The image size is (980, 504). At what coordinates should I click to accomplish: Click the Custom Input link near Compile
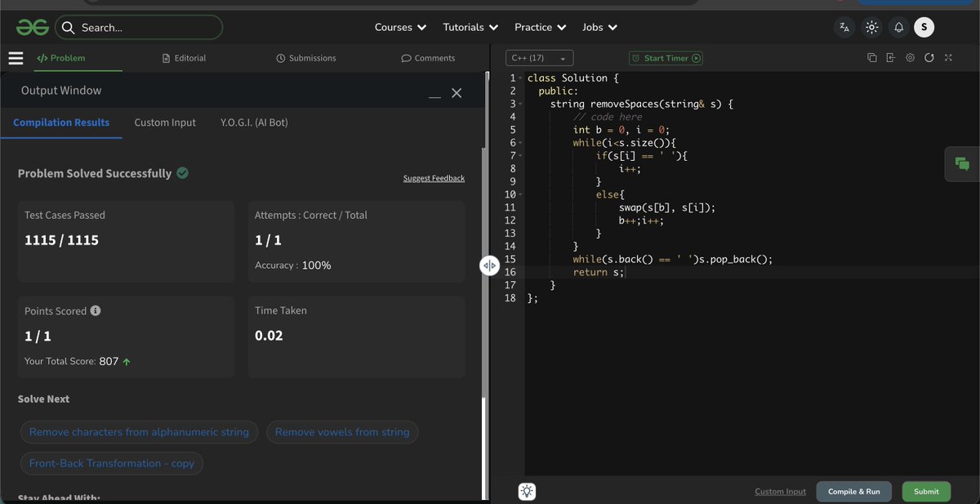click(780, 492)
